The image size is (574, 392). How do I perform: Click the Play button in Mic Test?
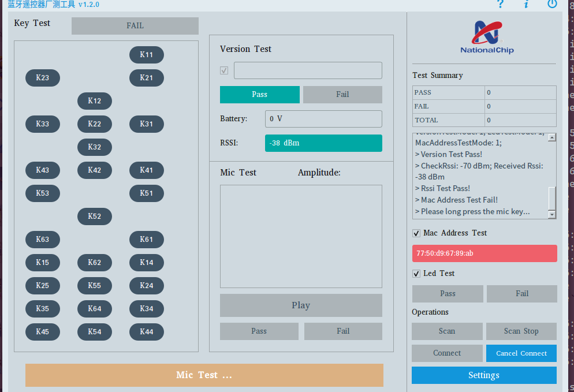point(301,305)
